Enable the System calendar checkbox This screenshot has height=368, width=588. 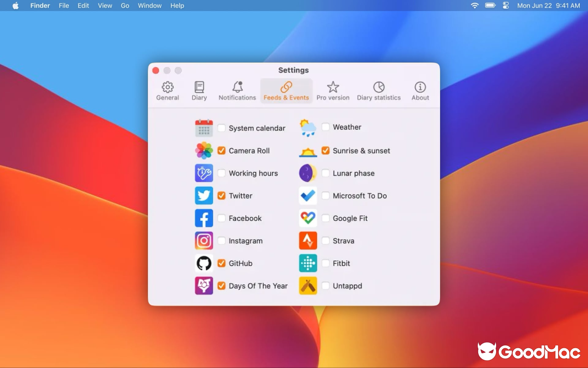(221, 128)
